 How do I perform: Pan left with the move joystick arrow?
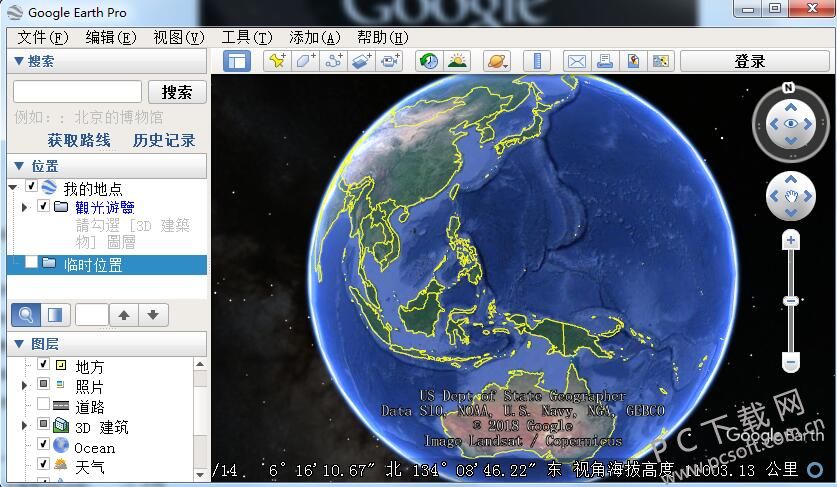pyautogui.click(x=773, y=196)
